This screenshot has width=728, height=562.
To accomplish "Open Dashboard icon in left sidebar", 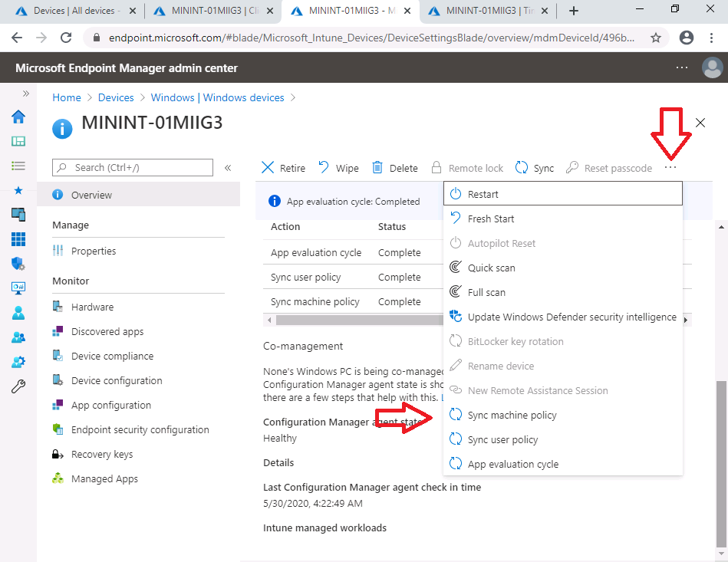I will [18, 142].
